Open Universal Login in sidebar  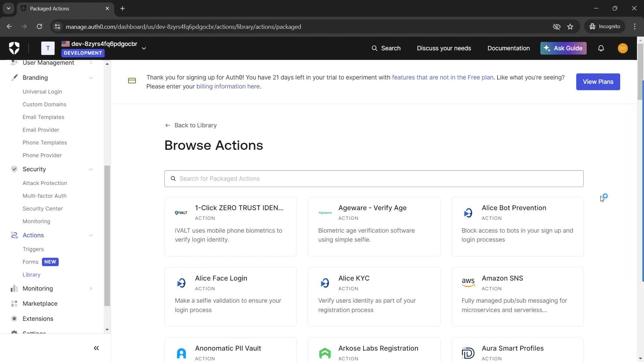[x=42, y=92]
